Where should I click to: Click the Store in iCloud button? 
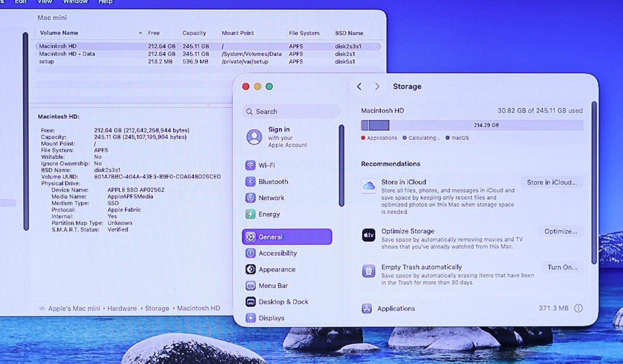pos(551,182)
